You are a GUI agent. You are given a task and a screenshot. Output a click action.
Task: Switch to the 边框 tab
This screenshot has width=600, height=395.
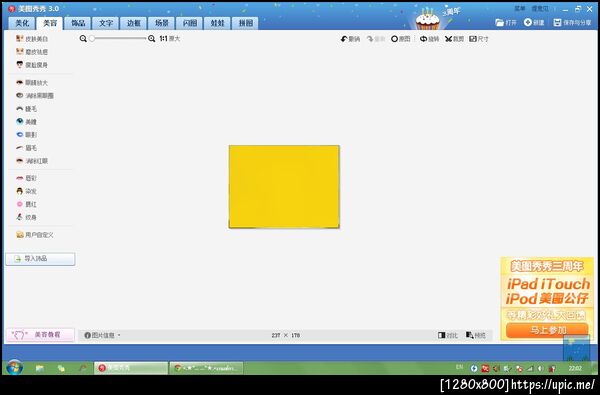pyautogui.click(x=134, y=23)
